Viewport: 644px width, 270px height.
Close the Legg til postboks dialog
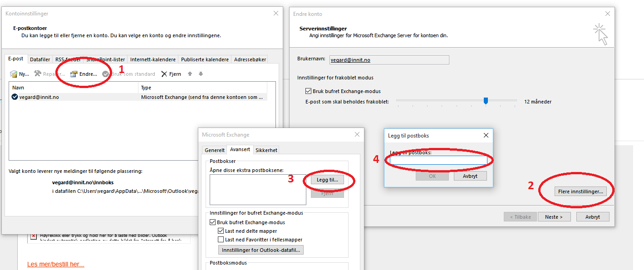tap(486, 135)
